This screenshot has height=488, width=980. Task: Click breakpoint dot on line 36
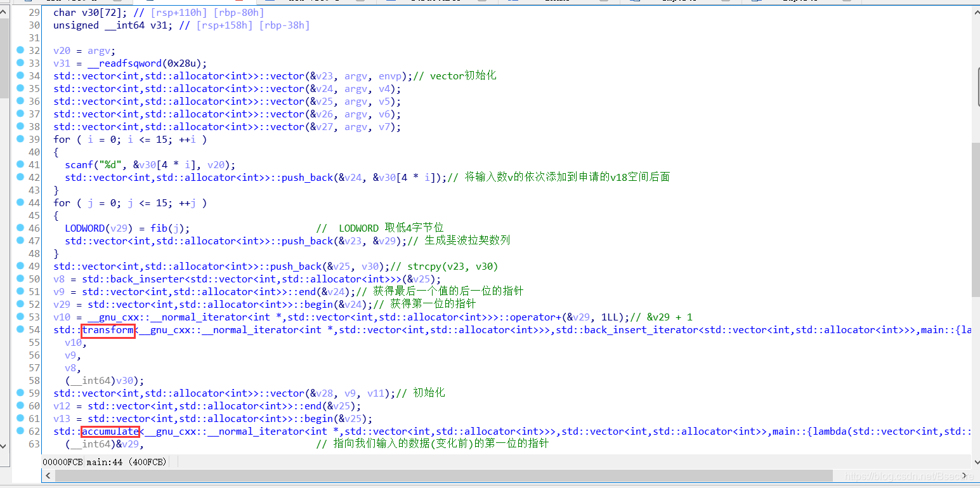(20, 101)
